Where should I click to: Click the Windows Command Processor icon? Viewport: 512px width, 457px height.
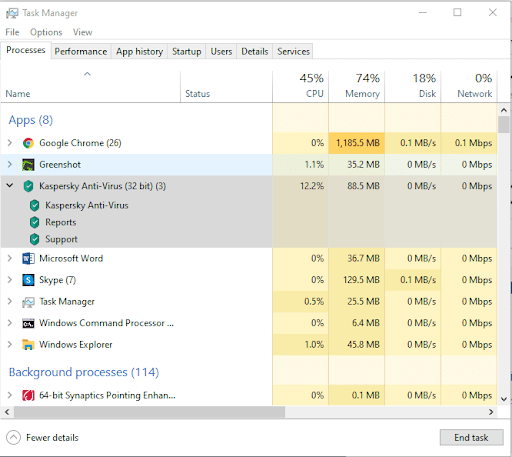(28, 323)
